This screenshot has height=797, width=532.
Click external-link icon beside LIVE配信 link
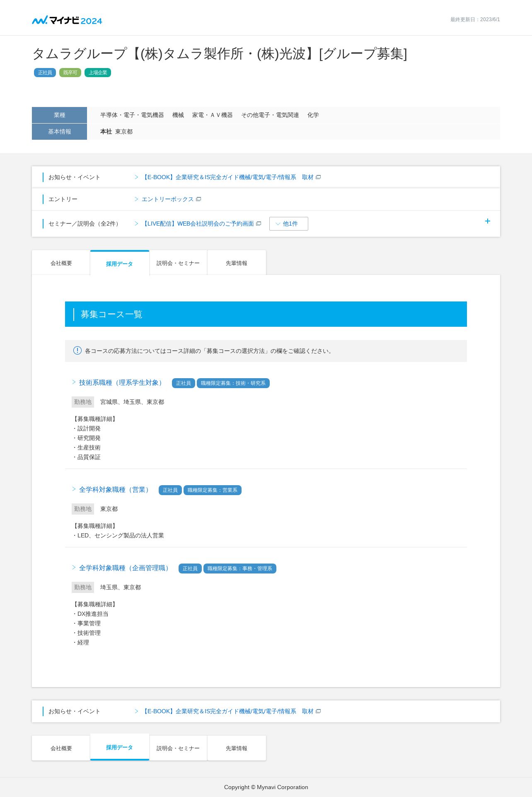point(259,224)
